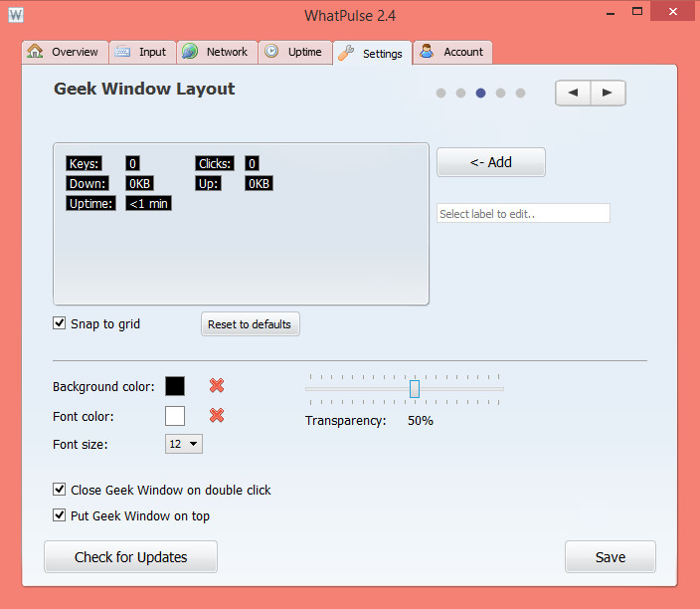
Task: Click the <- Add button
Action: pyautogui.click(x=491, y=162)
